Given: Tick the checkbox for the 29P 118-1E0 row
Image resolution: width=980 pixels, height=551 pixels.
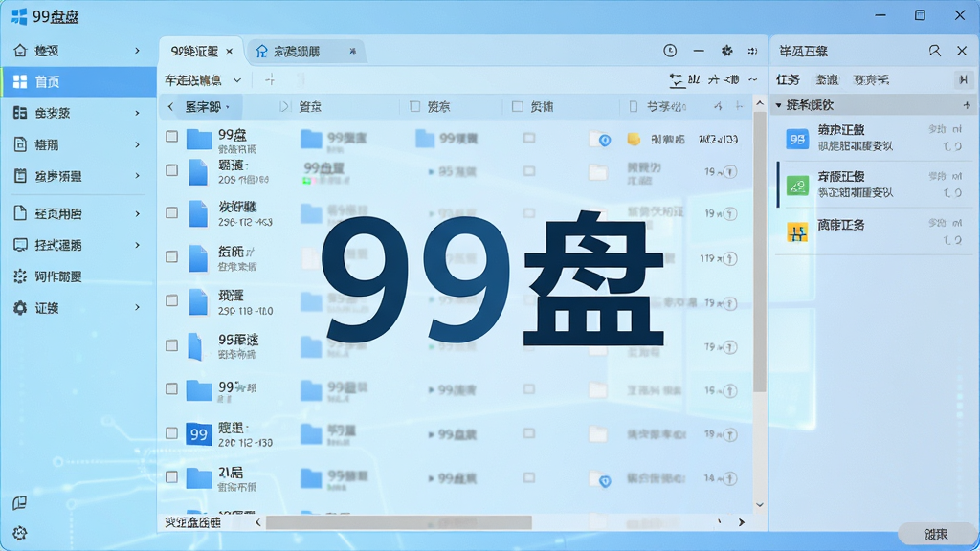Looking at the screenshot, I should [172, 300].
